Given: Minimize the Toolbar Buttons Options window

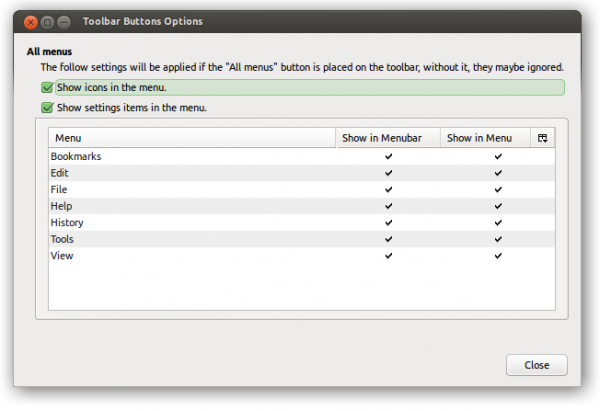Looking at the screenshot, I should [64, 22].
